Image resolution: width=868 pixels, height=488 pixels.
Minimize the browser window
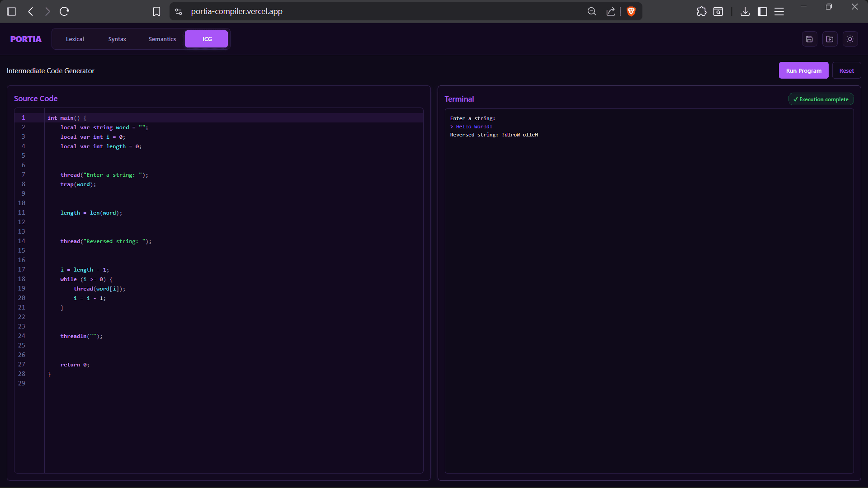tap(803, 6)
